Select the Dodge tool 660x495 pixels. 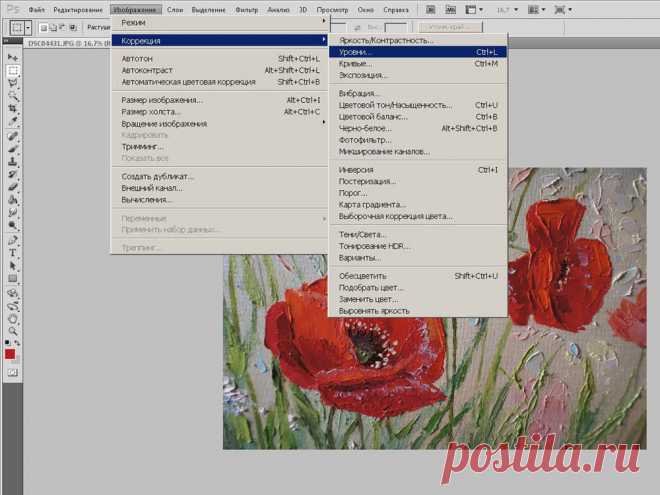click(13, 225)
